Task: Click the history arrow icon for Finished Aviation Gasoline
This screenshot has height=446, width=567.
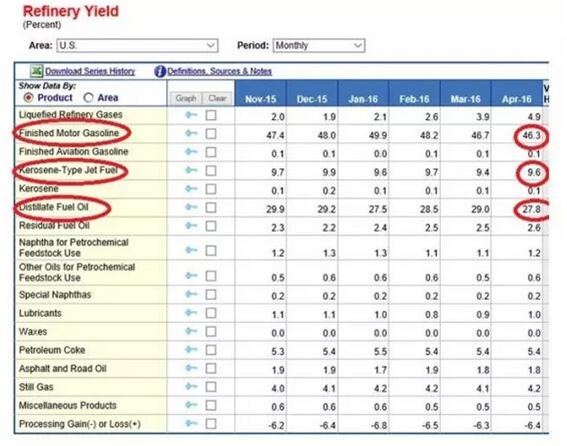Action: pos(191,152)
